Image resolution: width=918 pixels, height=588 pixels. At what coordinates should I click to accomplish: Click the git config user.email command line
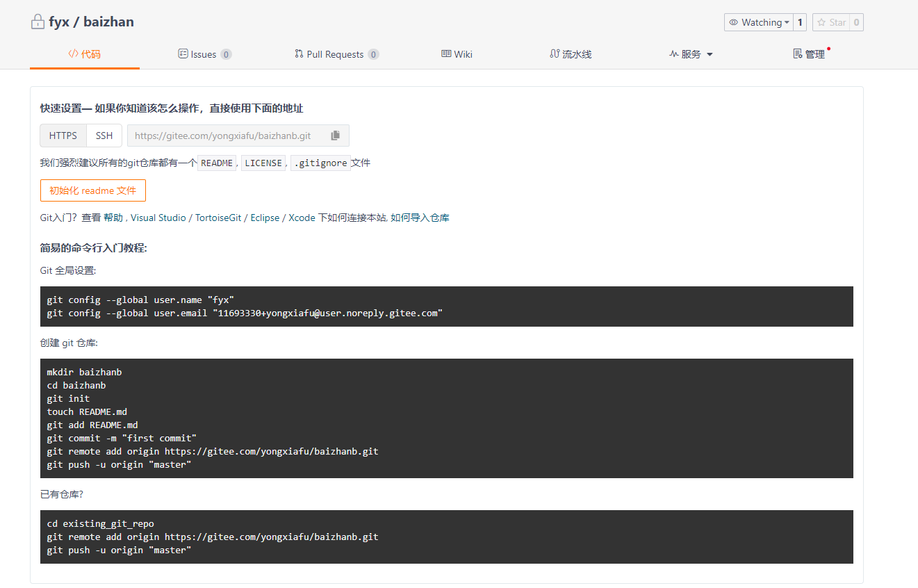click(x=245, y=313)
